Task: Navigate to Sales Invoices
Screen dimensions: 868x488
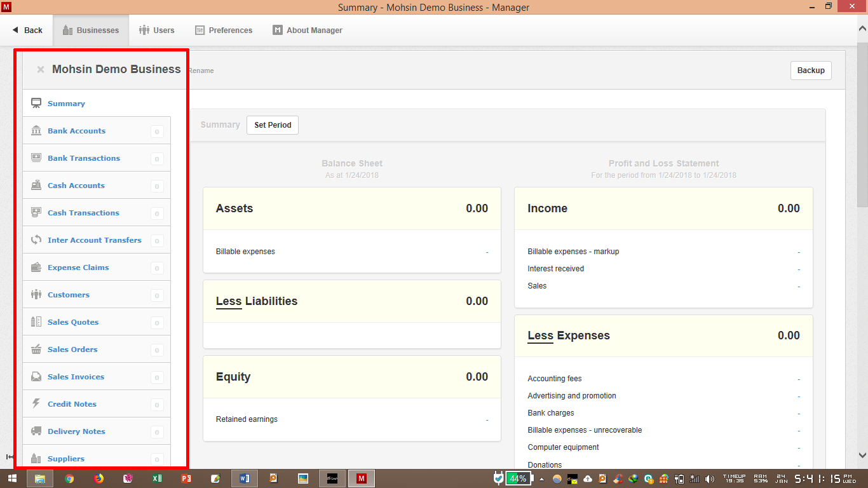Action: [x=76, y=377]
